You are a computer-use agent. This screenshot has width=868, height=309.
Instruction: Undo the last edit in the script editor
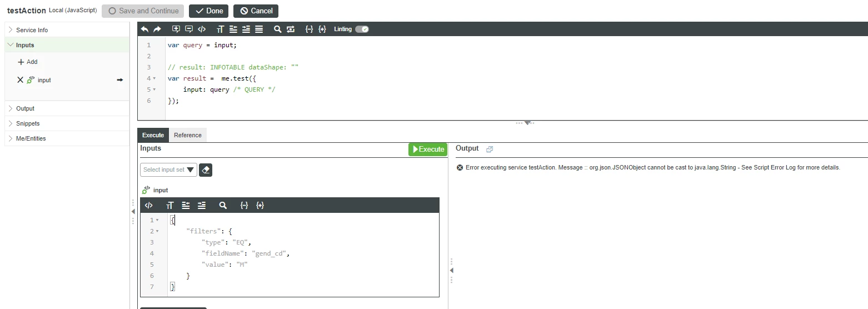click(144, 29)
